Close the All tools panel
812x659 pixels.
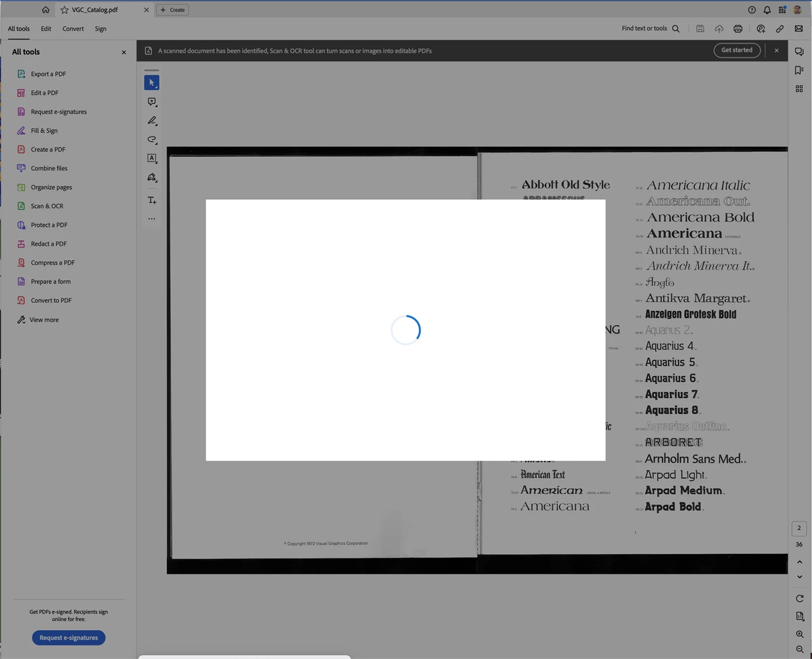point(123,52)
